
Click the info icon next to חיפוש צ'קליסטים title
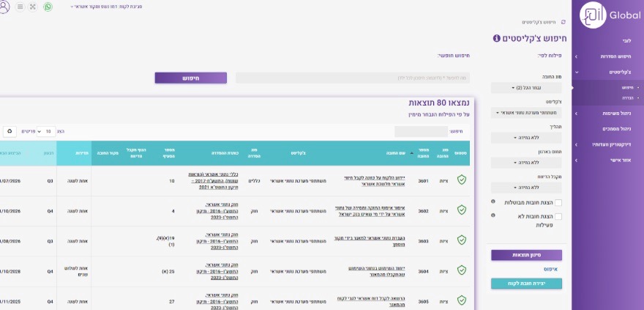[497, 37]
